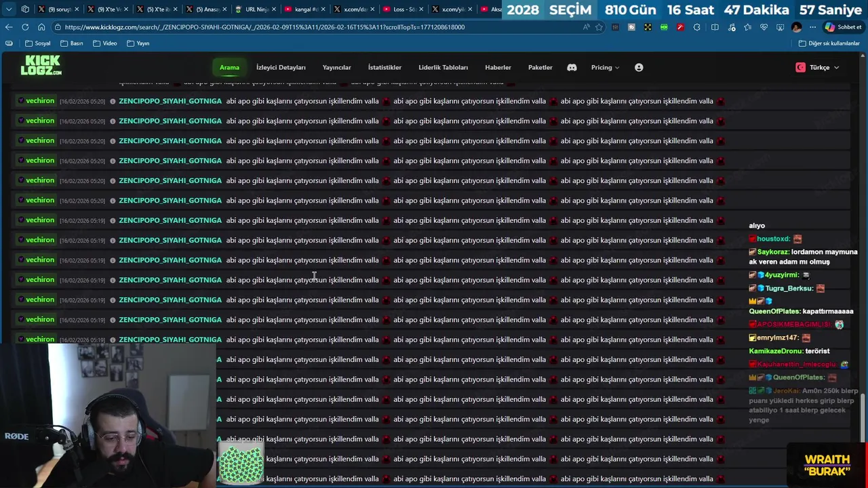Close the URL Ninja tab
The height and width of the screenshot is (488, 868).
(x=274, y=9)
